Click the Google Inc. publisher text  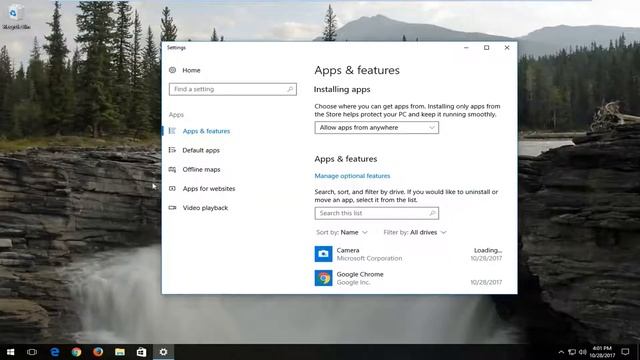click(353, 282)
